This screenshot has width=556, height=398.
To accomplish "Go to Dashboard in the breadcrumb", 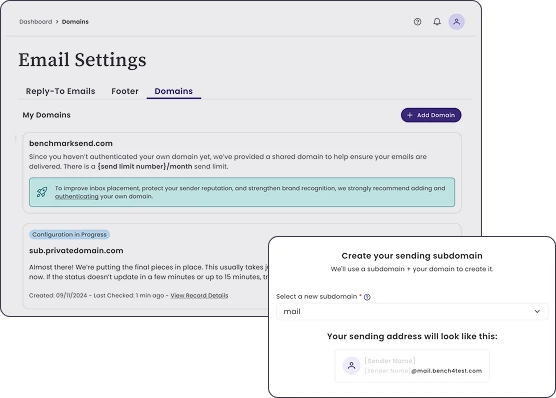I will [x=35, y=22].
